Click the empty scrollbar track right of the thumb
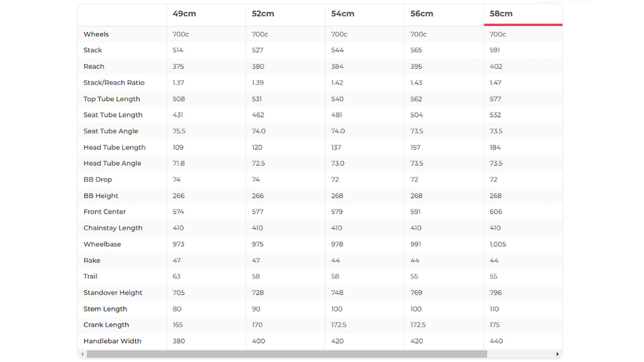The width and height of the screenshot is (644, 362). pyautogui.click(x=520, y=354)
